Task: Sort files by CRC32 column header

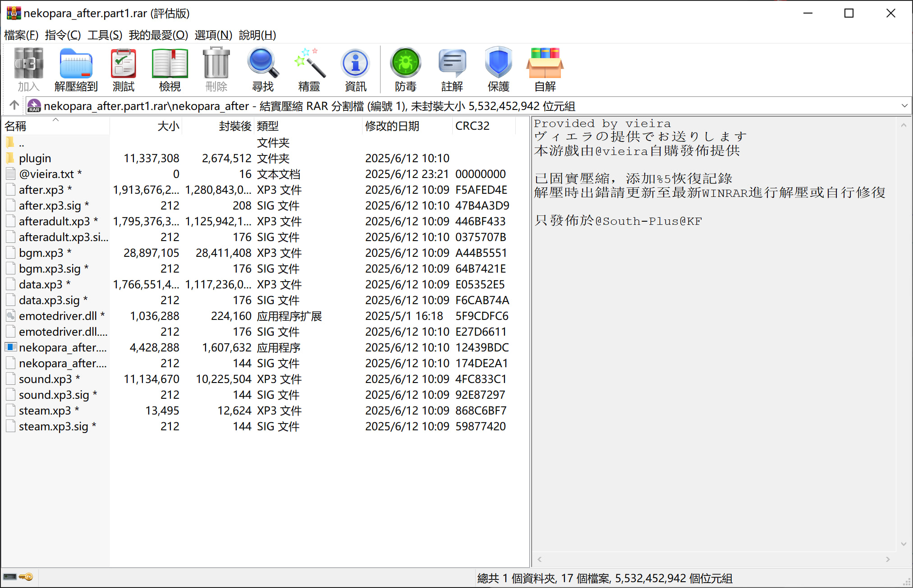Action: (472, 126)
